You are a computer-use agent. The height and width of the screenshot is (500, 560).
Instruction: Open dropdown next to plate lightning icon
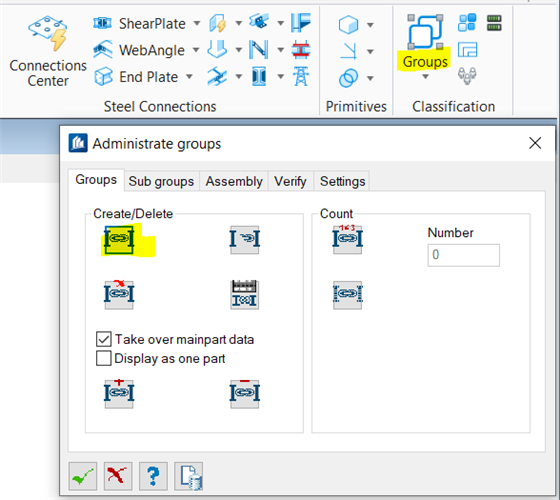tap(239, 24)
